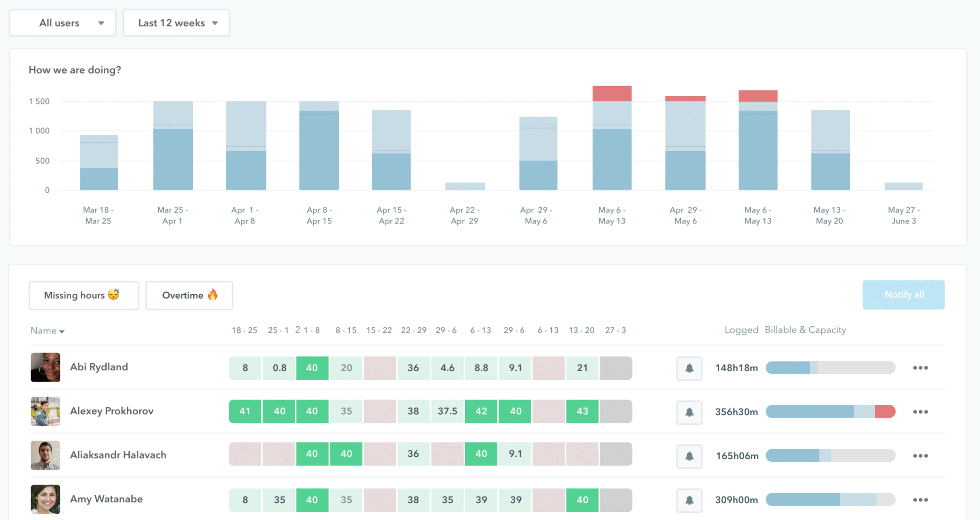Viewport: 980px width, 520px height.
Task: Toggle the Name column sort order
Action: (x=47, y=330)
